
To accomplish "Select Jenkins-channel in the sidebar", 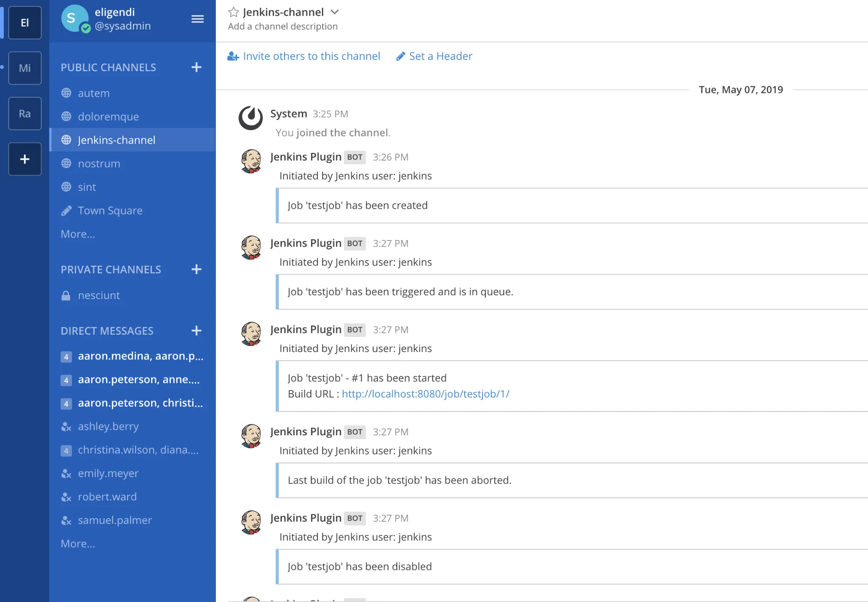I will click(132, 140).
